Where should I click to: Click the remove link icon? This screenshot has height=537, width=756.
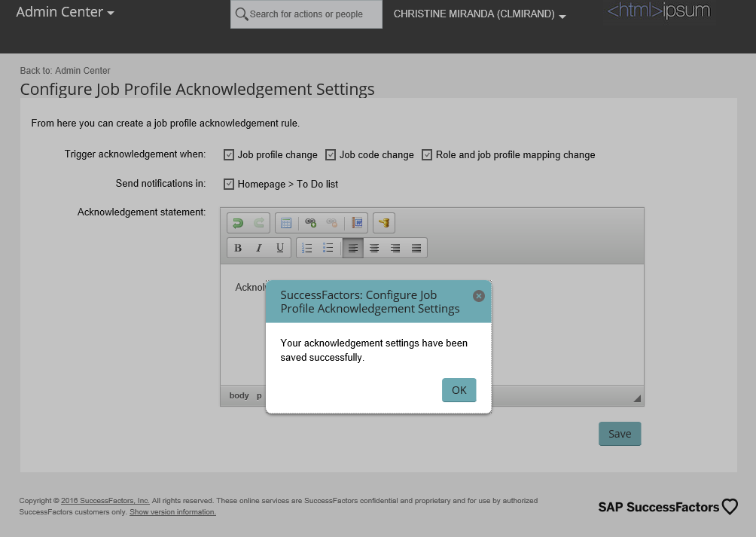click(332, 223)
